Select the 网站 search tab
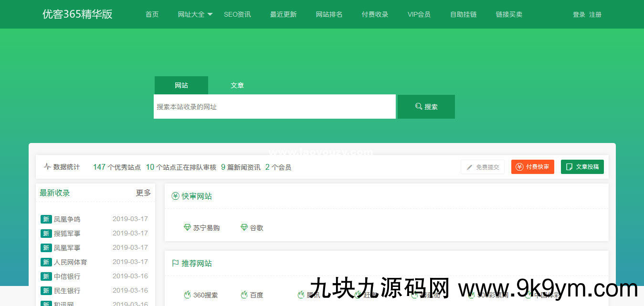644x306 pixels. coord(181,85)
